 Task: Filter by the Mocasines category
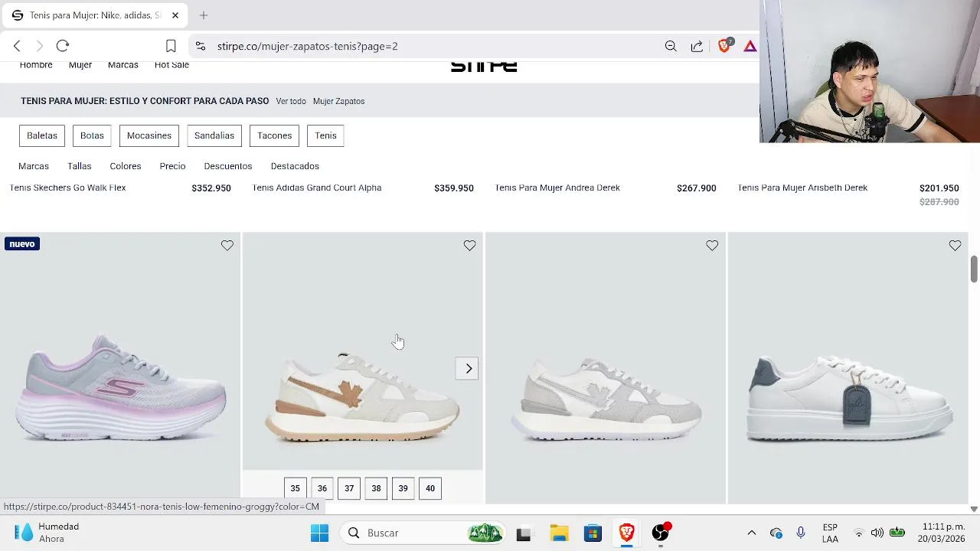[149, 135]
